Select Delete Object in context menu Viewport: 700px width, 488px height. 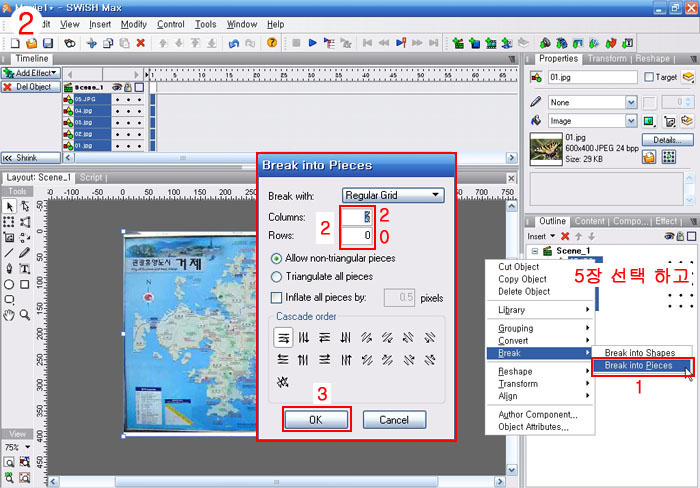524,292
